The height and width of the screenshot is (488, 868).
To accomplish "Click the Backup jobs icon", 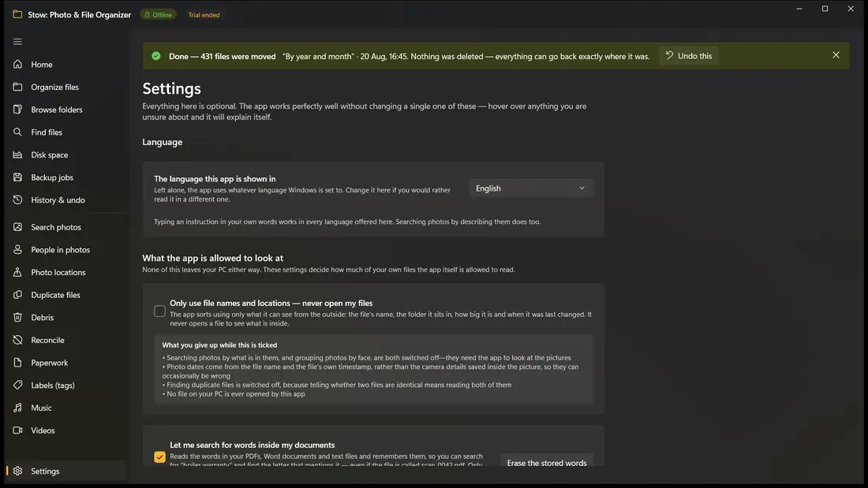I will click(x=17, y=177).
